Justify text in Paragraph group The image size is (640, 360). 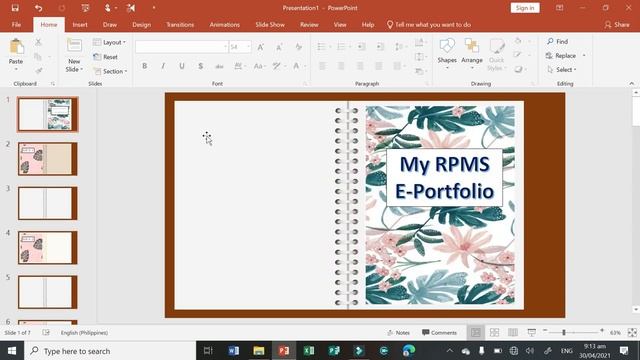click(378, 66)
